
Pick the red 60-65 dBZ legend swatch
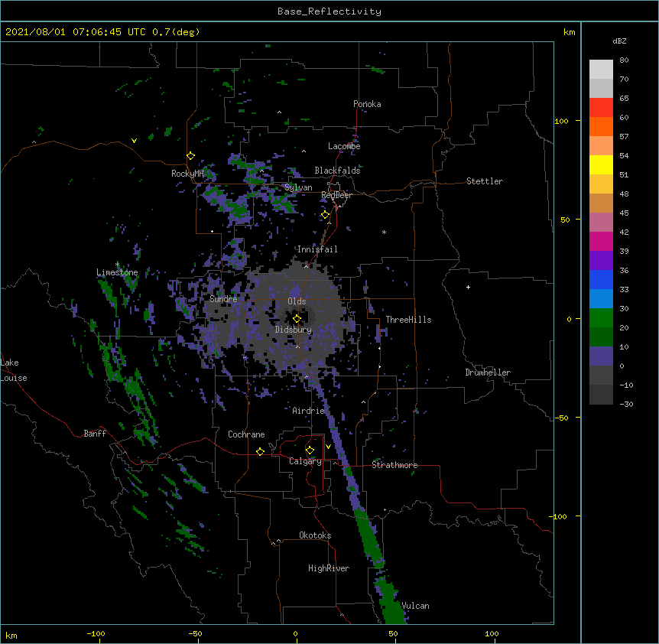601,108
